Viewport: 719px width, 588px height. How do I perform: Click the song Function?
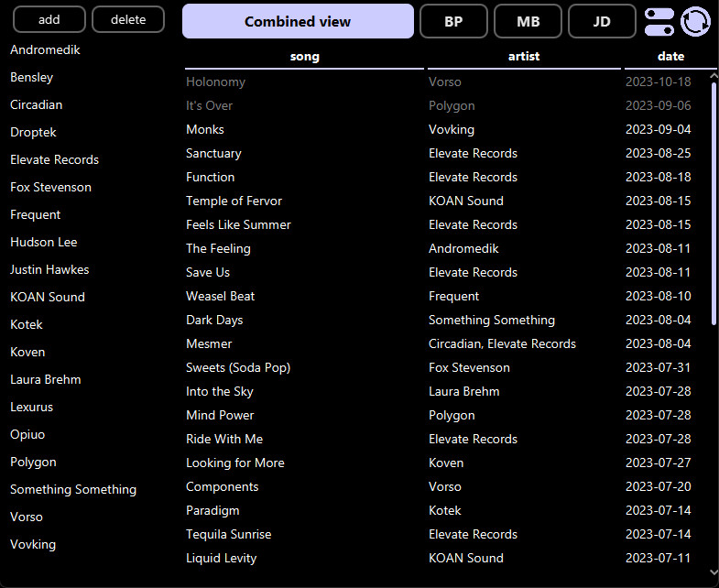(x=210, y=178)
